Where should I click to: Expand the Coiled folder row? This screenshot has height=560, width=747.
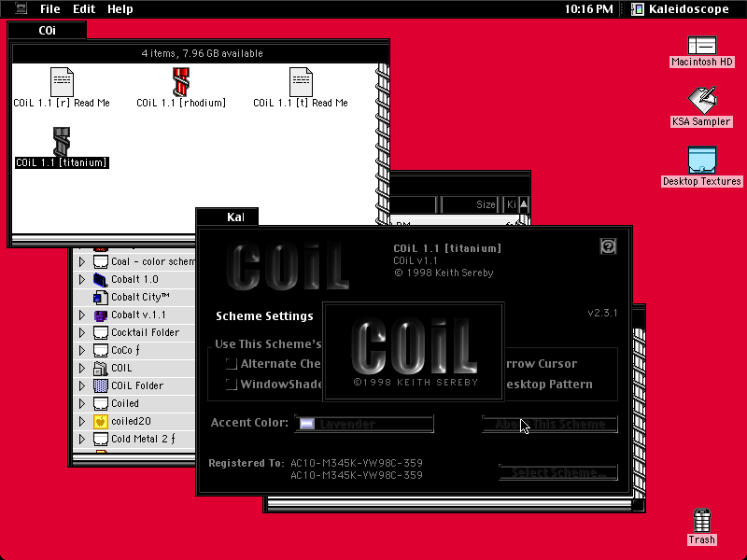tap(82, 403)
